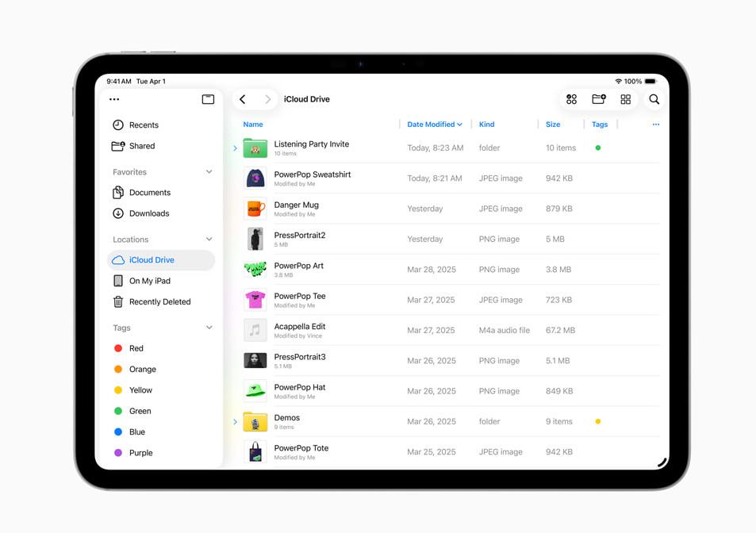This screenshot has height=533, width=756.
Task: Open the sidebar more options menu
Action: tap(114, 99)
